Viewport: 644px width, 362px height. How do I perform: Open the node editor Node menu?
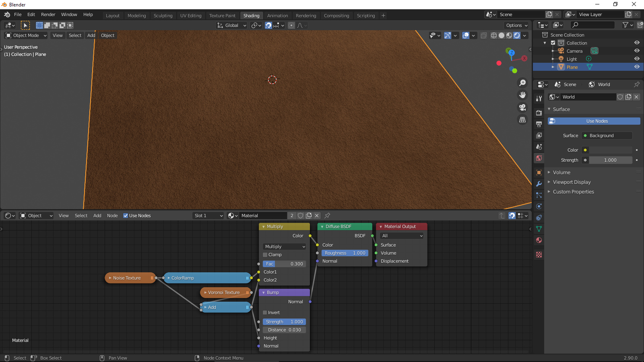112,216
